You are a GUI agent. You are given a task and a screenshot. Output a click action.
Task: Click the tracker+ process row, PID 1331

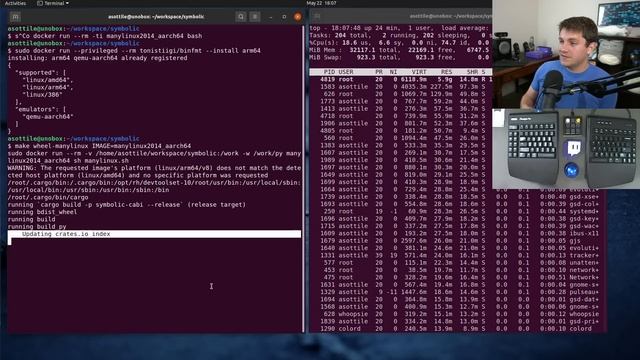coord(455,255)
